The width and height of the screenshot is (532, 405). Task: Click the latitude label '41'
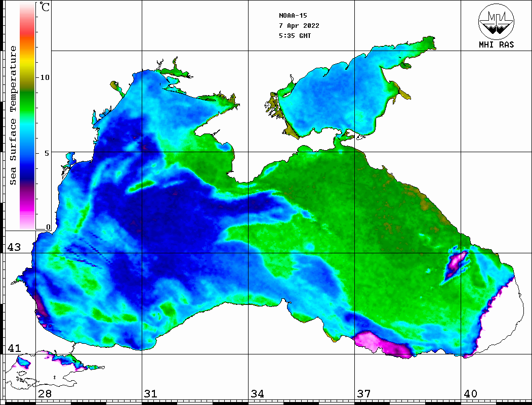pyautogui.click(x=14, y=348)
